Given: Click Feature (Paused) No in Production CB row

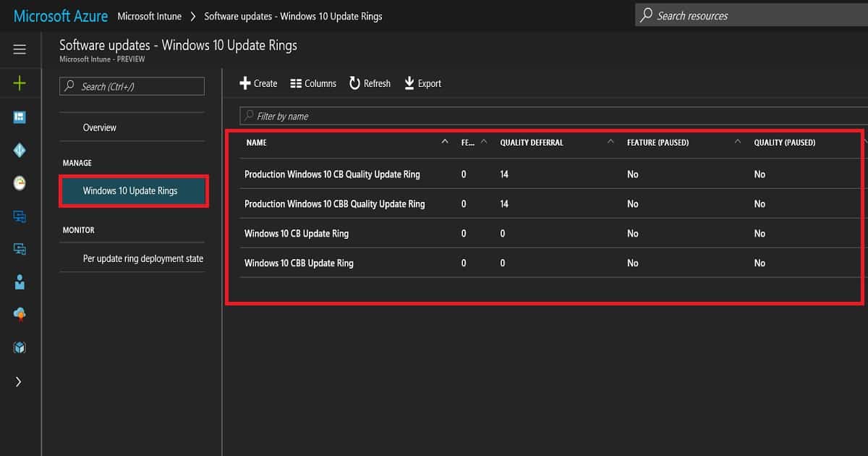Looking at the screenshot, I should [x=633, y=174].
